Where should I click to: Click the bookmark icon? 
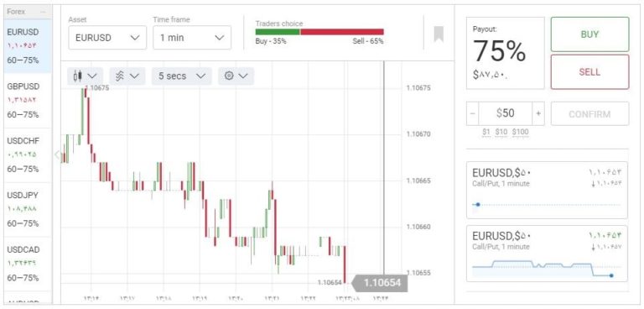pos(439,34)
